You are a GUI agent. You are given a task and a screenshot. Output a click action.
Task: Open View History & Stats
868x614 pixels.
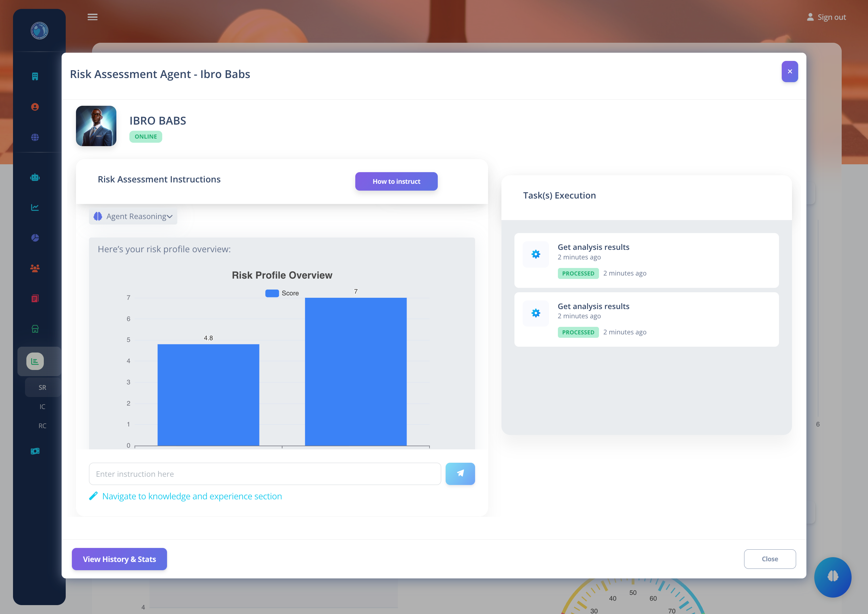point(119,559)
